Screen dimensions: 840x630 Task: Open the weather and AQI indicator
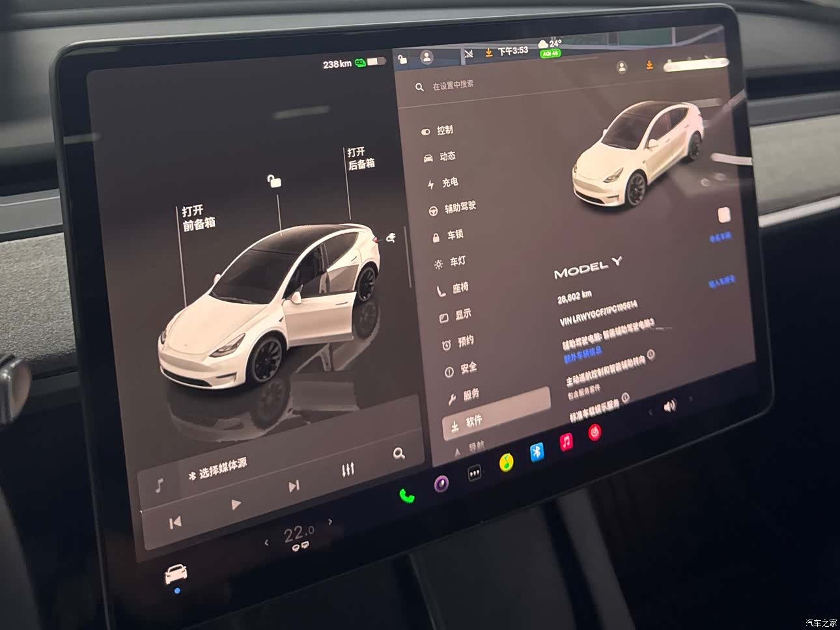tap(550, 48)
